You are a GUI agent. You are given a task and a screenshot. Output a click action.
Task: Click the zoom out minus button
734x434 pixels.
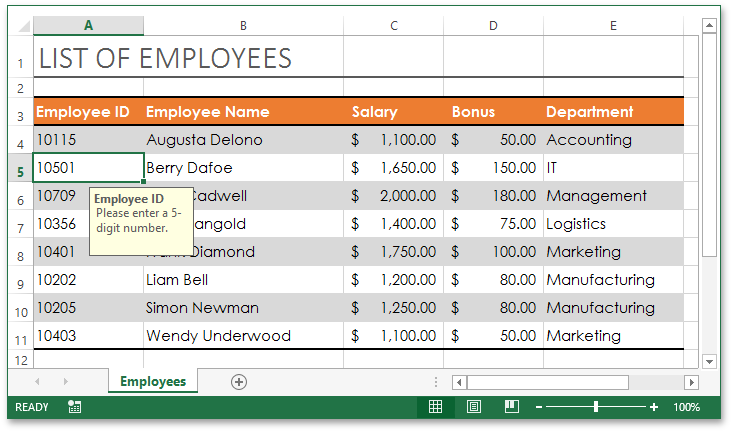click(539, 407)
